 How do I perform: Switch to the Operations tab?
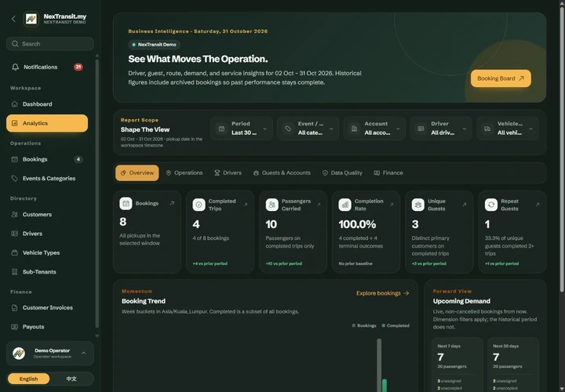click(184, 173)
